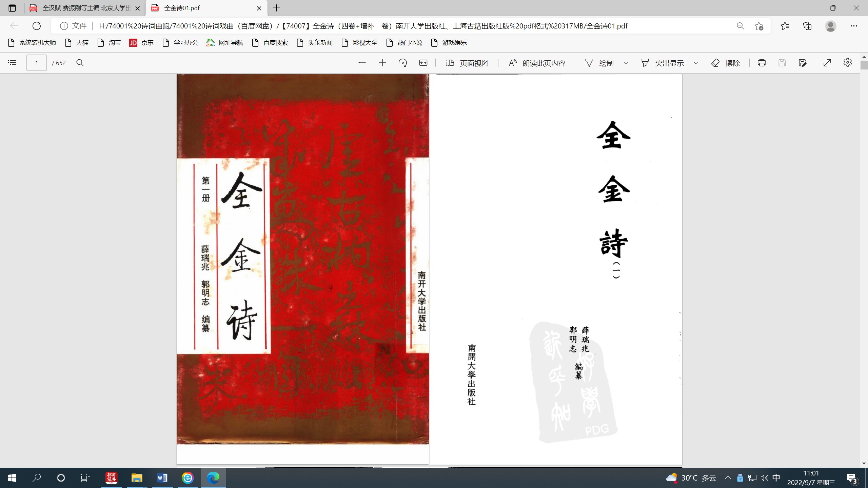The image size is (868, 488).
Task: Open a new browser tab
Action: coord(277,8)
